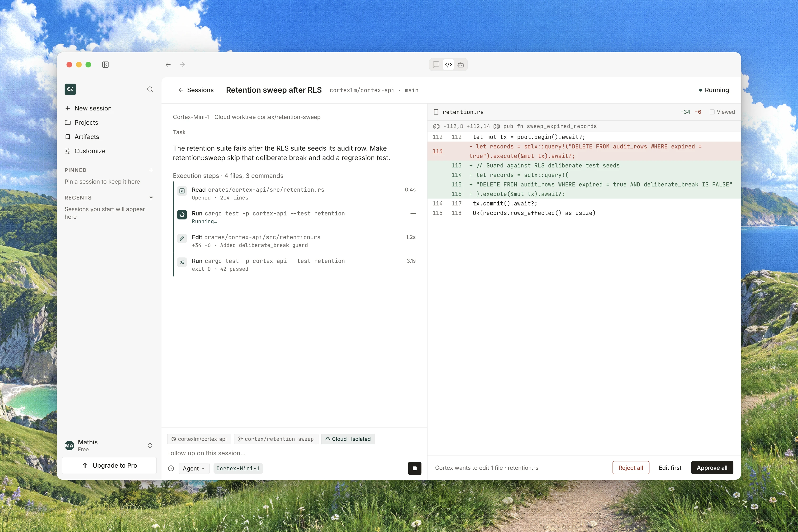The image size is (798, 532).
Task: Click the Running status indicator
Action: [714, 90]
